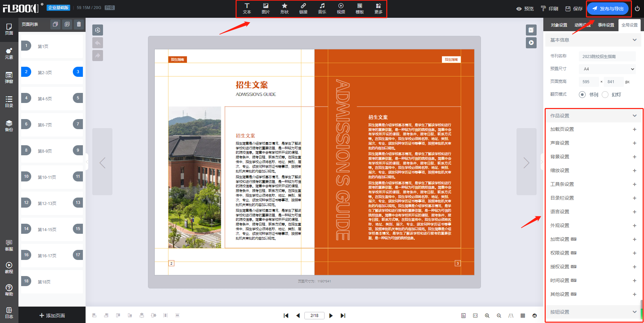Open 元素 elements in left sidebar
This screenshot has width=644, height=323.
pyautogui.click(x=9, y=54)
